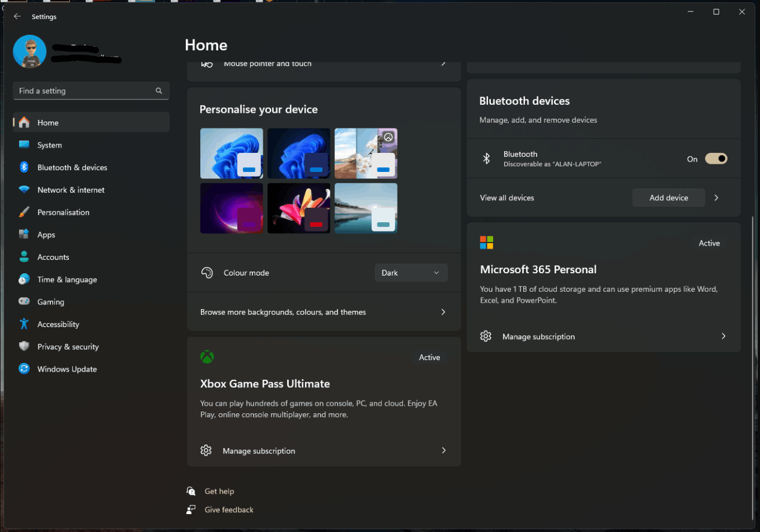Click the Get help icon
This screenshot has height=532, width=760.
point(191,491)
